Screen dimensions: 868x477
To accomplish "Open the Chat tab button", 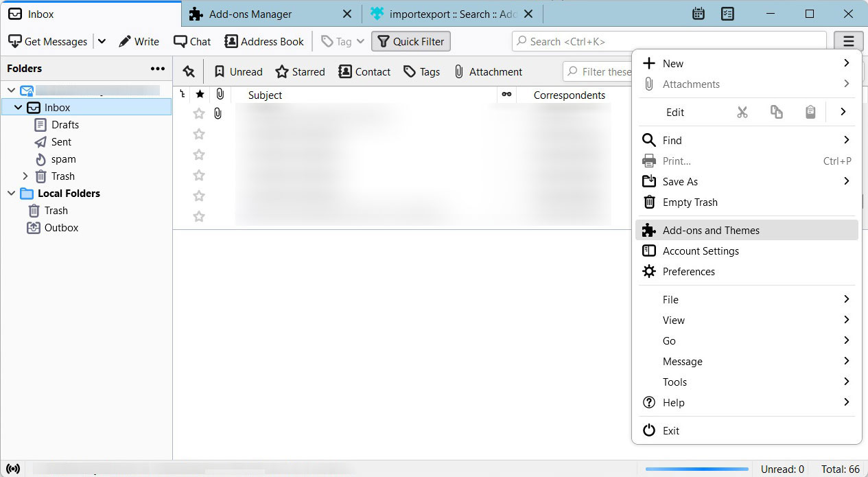I will pyautogui.click(x=192, y=41).
